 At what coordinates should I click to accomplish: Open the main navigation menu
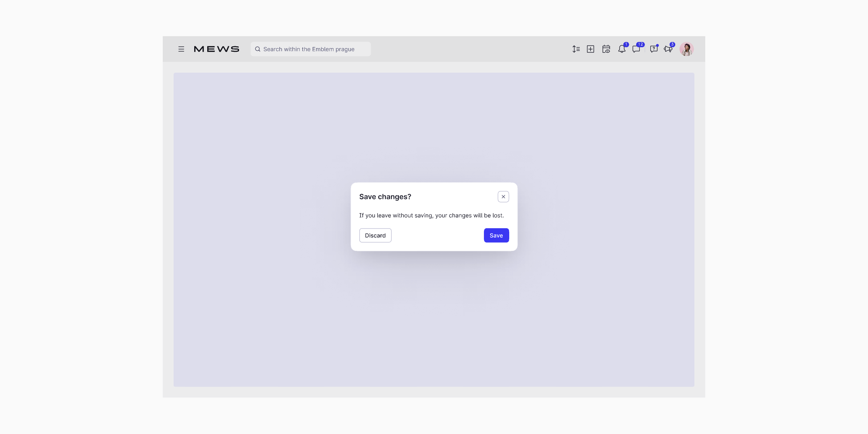click(181, 49)
